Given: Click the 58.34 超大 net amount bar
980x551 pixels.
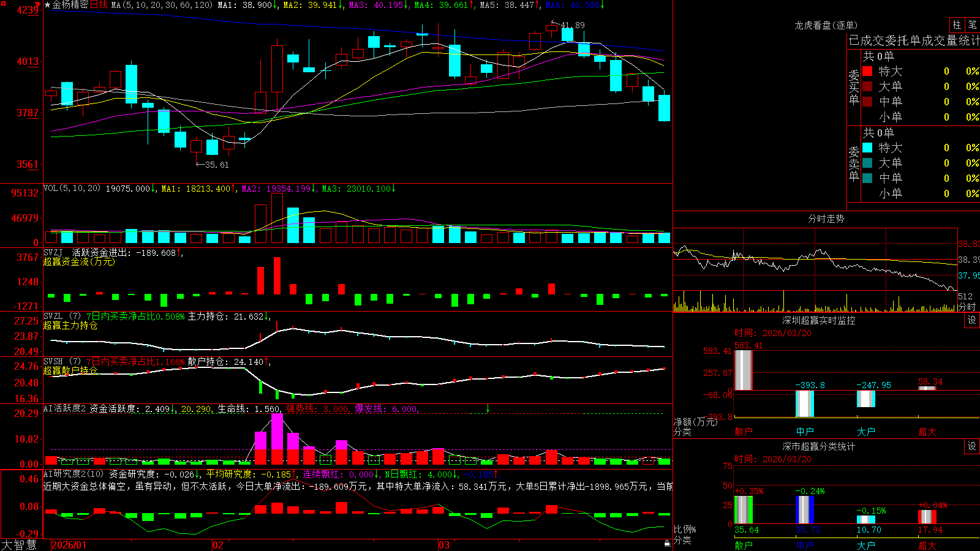Looking at the screenshot, I should 927,388.
